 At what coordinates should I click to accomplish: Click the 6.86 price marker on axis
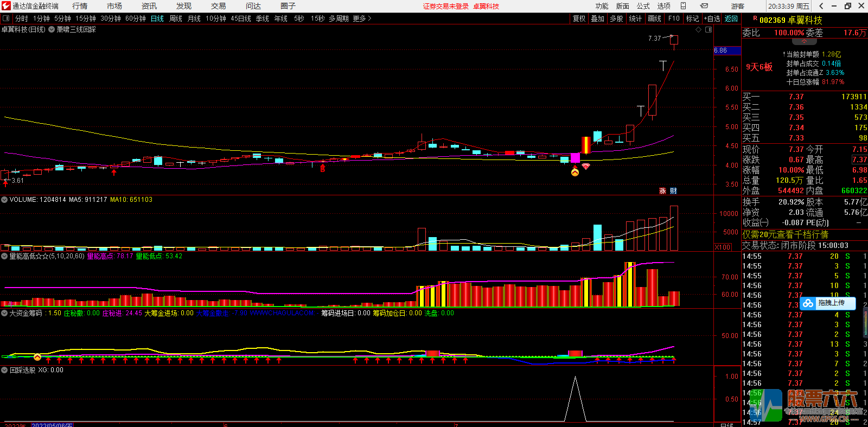point(726,50)
